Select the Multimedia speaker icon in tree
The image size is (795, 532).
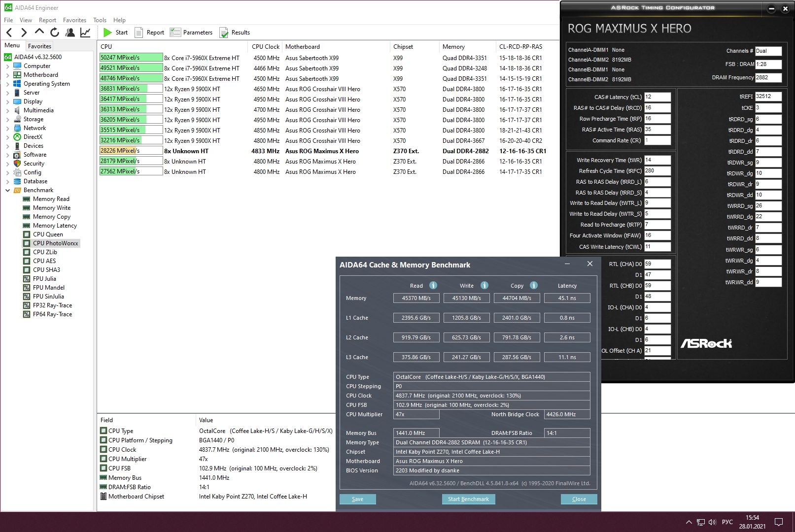click(17, 110)
